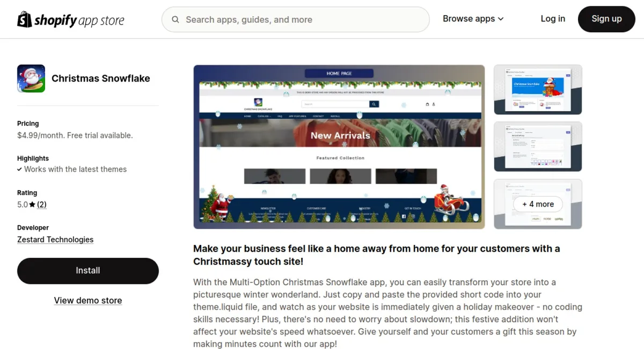The image size is (644, 349).
Task: Click the Christmas Snowflake app title
Action: coord(101,78)
